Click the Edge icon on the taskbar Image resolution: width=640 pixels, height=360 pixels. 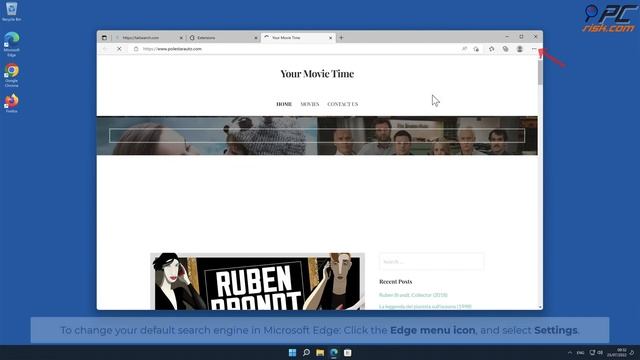(334, 353)
